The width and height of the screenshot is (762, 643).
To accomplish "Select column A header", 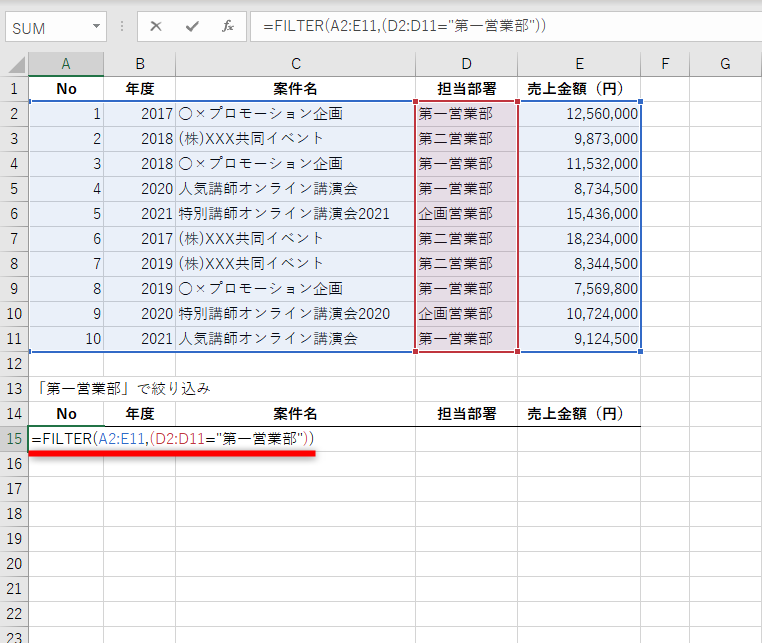I will pyautogui.click(x=66, y=64).
